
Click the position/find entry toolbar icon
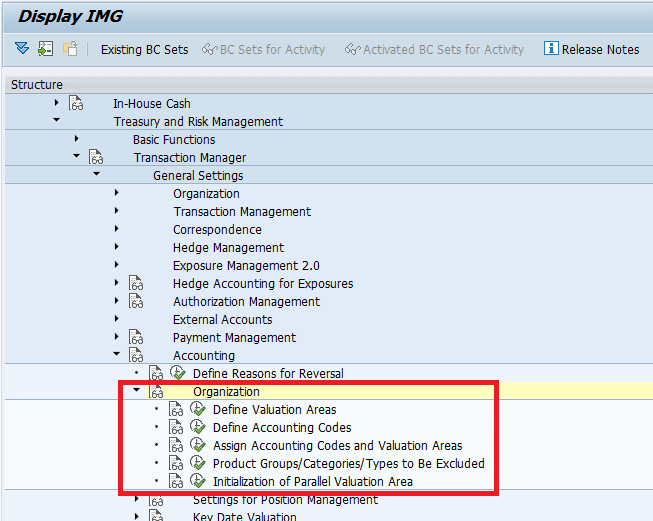coord(46,49)
